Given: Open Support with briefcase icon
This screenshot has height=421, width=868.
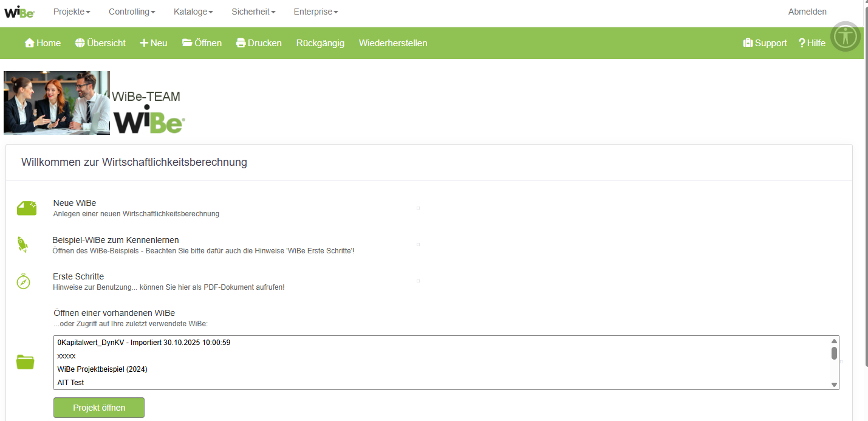Looking at the screenshot, I should click(x=765, y=43).
